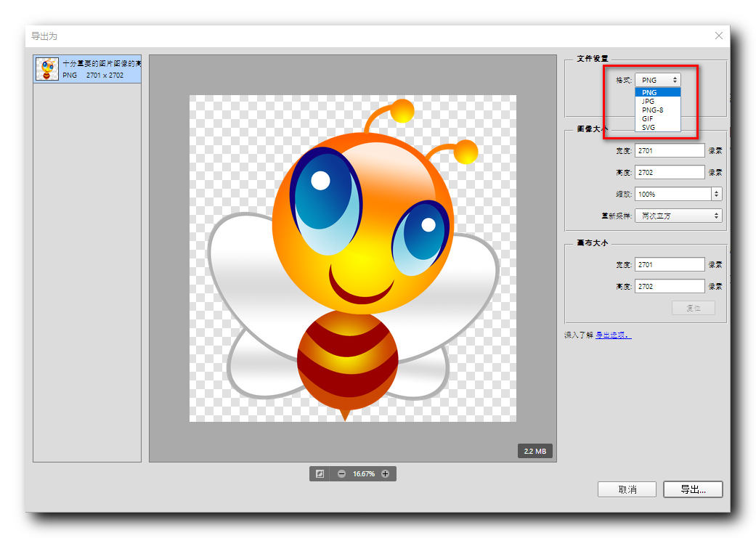
Task: Click the greyed-out reset button in canvas size
Action: point(694,308)
